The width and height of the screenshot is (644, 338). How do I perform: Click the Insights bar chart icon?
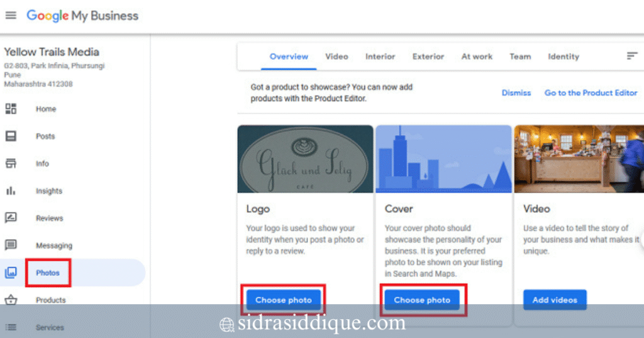(x=11, y=191)
